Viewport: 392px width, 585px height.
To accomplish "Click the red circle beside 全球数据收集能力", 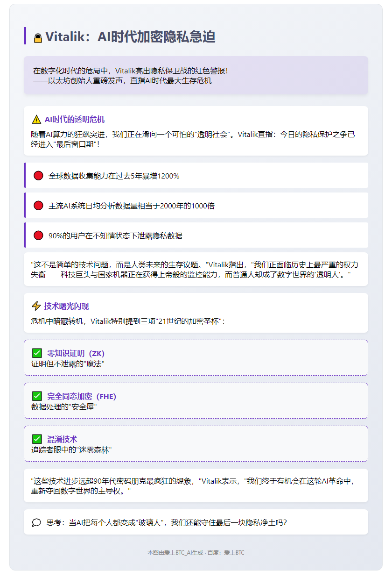I will pyautogui.click(x=39, y=176).
